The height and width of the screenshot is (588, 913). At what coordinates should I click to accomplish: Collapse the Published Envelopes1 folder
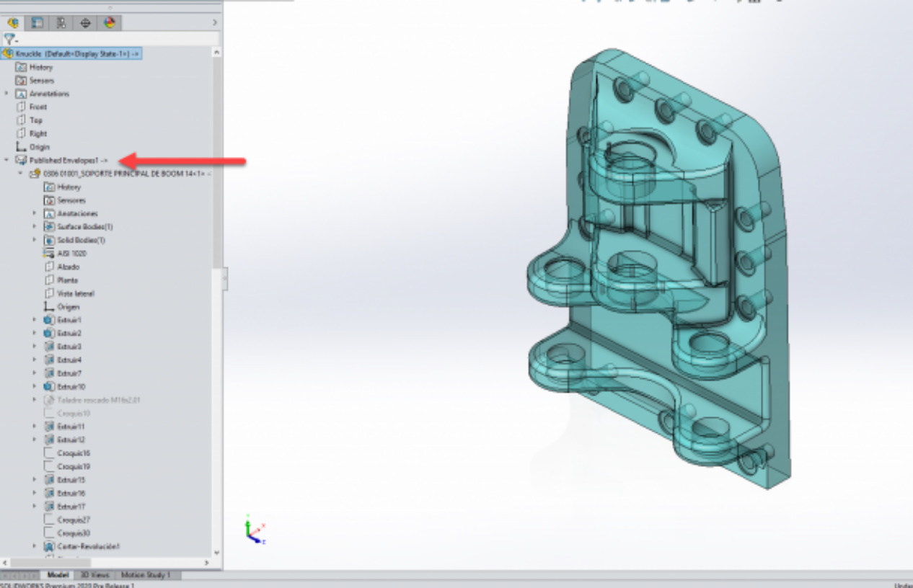(x=7, y=160)
